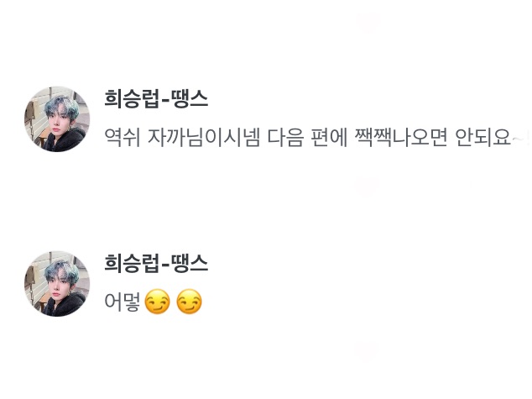Click the words 다음 편에 in comment

pyautogui.click(x=307, y=138)
